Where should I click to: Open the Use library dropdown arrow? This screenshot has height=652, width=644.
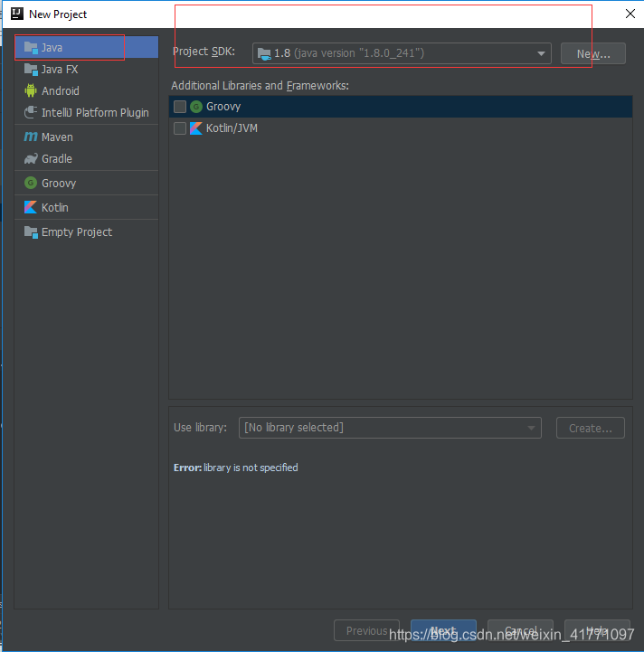(x=531, y=428)
